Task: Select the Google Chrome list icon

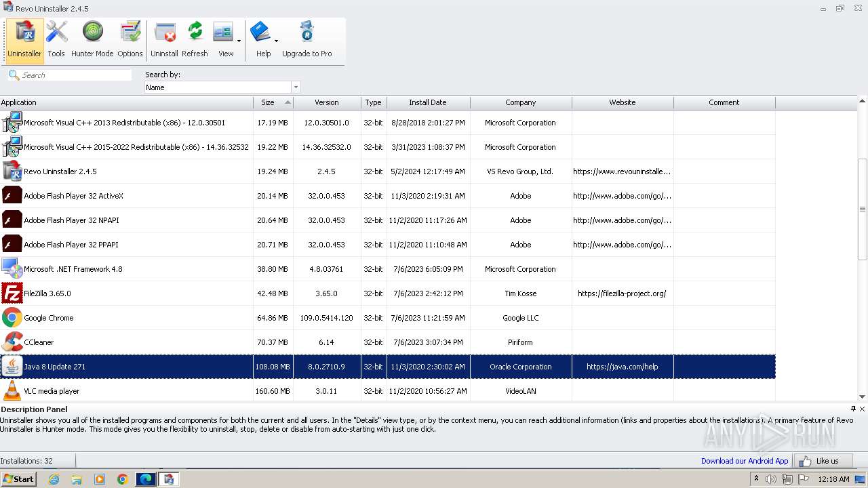Action: (x=12, y=318)
